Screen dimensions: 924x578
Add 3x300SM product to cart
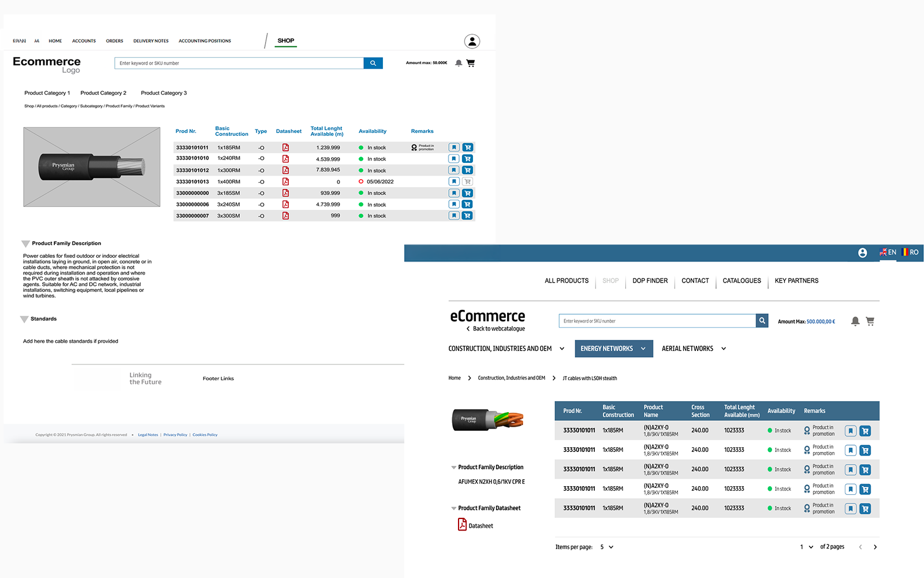(x=468, y=216)
